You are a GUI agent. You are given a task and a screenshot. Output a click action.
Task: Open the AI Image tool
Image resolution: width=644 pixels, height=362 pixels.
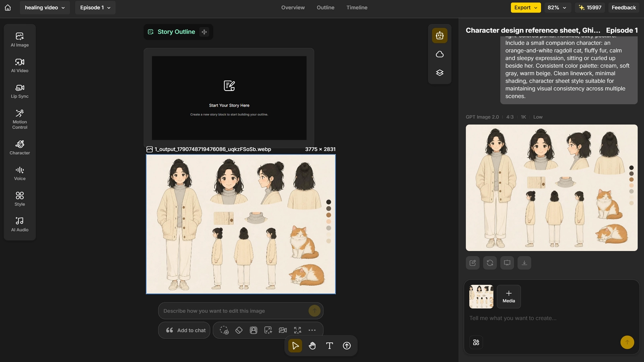20,40
